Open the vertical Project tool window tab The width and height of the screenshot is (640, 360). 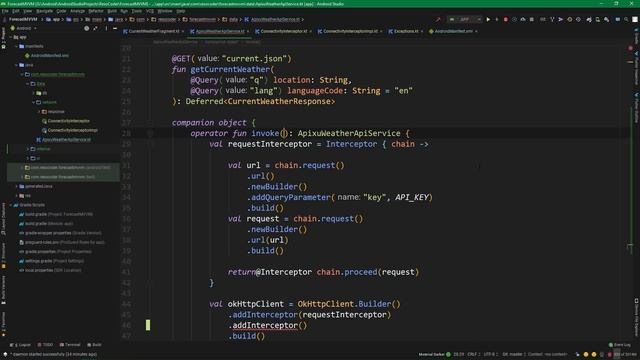3,38
